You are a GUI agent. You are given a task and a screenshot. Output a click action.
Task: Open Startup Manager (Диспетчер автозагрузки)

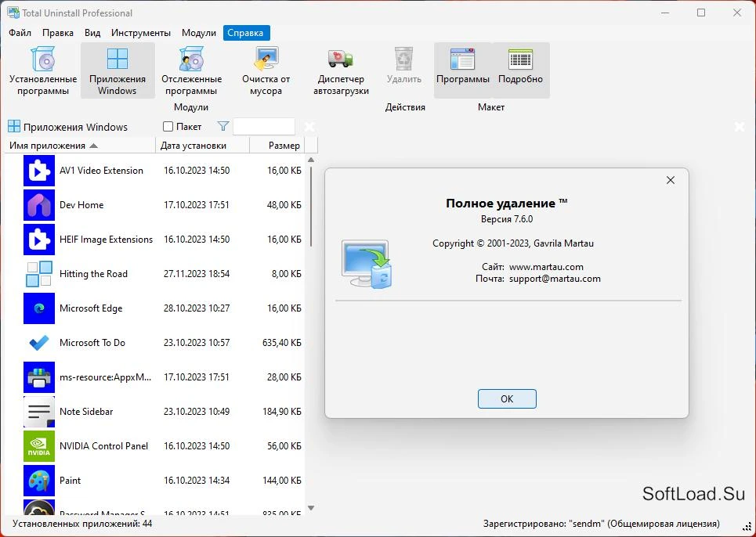pos(341,70)
